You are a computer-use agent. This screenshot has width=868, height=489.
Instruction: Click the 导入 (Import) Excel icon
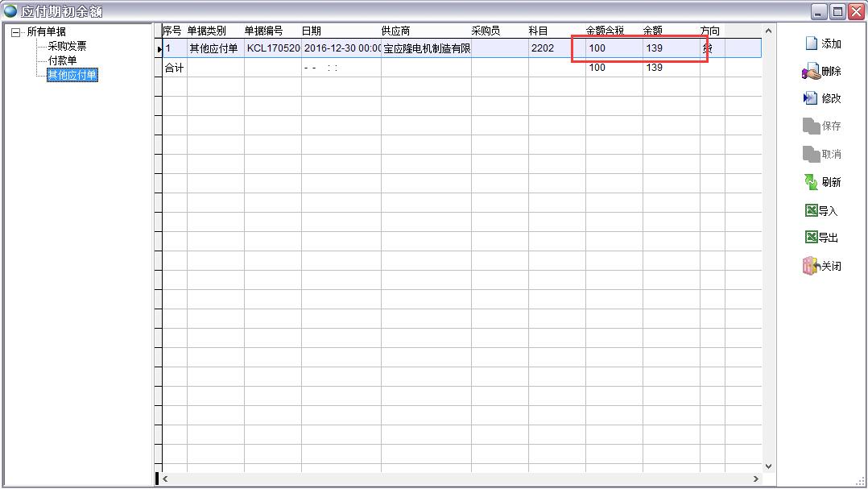[811, 210]
